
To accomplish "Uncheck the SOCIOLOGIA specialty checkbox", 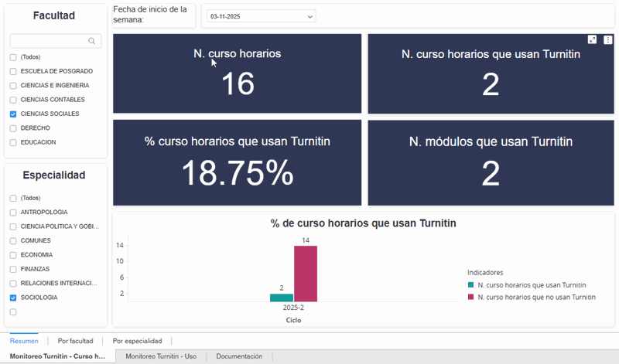I will pyautogui.click(x=13, y=298).
